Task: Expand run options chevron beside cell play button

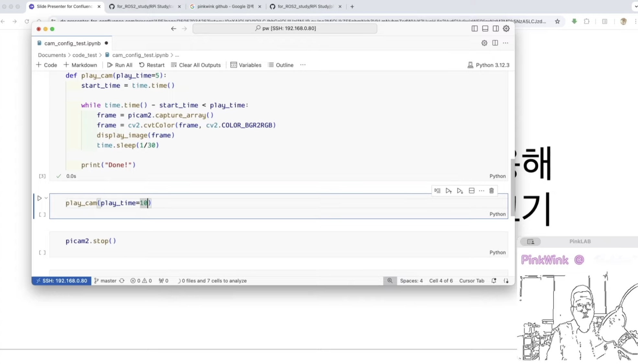Action: pos(46,198)
